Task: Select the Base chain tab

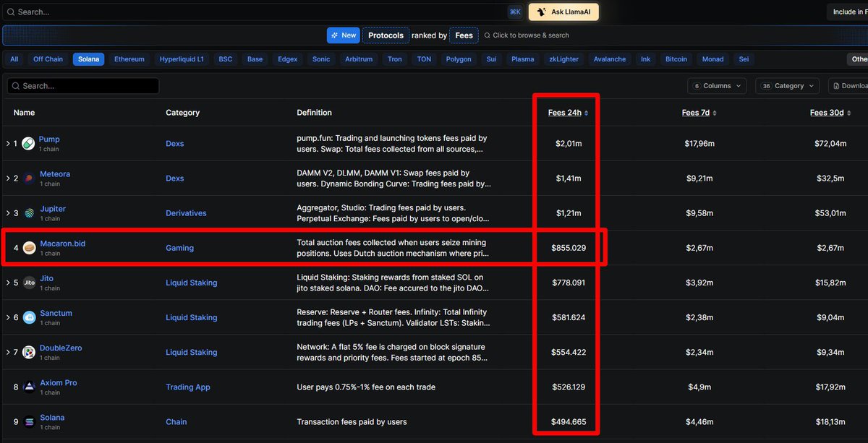Action: 255,59
